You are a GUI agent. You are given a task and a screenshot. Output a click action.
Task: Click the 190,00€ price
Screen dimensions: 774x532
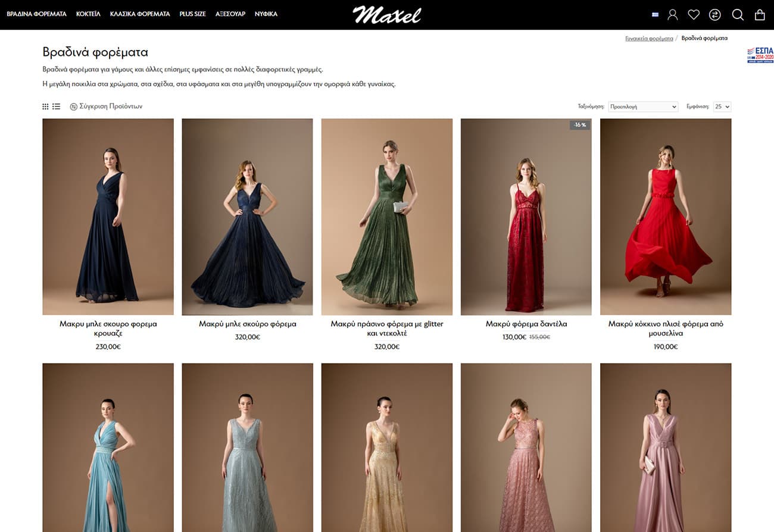click(x=666, y=347)
